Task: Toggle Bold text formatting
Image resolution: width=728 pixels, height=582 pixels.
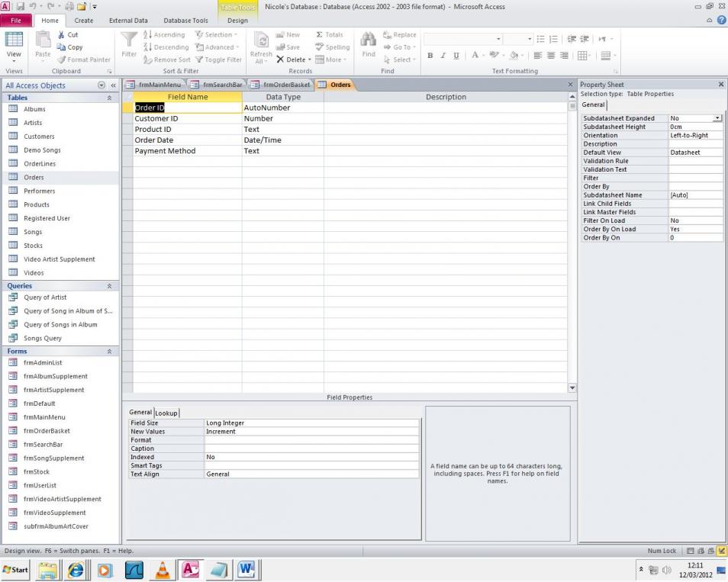Action: point(430,56)
